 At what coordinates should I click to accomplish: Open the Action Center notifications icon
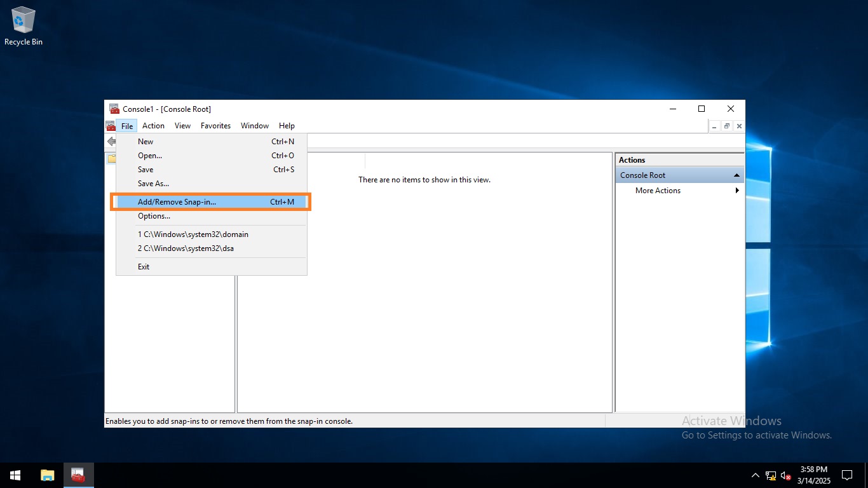[x=847, y=475]
